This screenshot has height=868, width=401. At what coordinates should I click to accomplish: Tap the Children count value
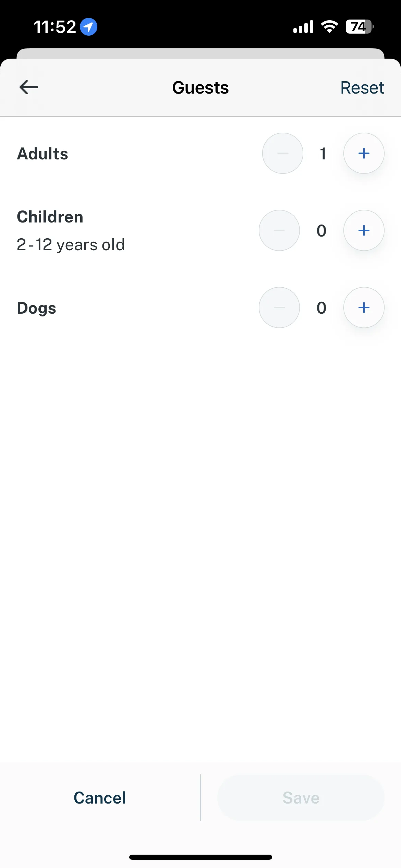click(x=321, y=231)
